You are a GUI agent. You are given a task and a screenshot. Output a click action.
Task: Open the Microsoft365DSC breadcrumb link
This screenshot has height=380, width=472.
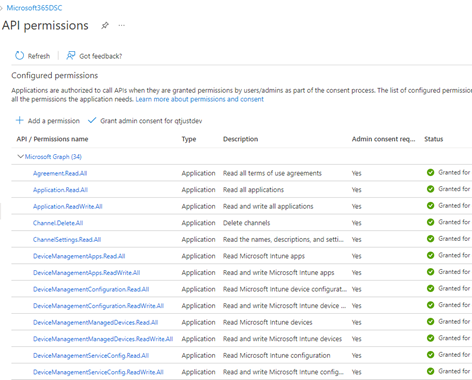34,8
